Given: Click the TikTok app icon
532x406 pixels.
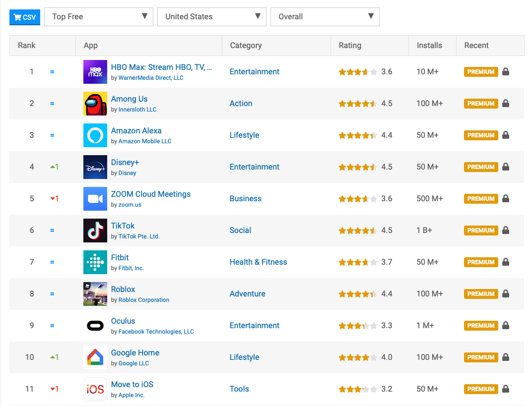Looking at the screenshot, I should [95, 231].
